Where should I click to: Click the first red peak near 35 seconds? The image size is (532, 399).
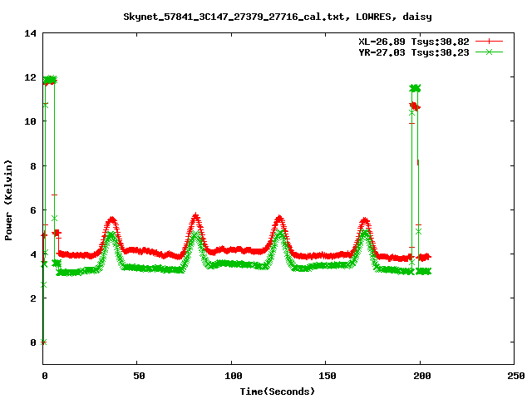tap(112, 221)
